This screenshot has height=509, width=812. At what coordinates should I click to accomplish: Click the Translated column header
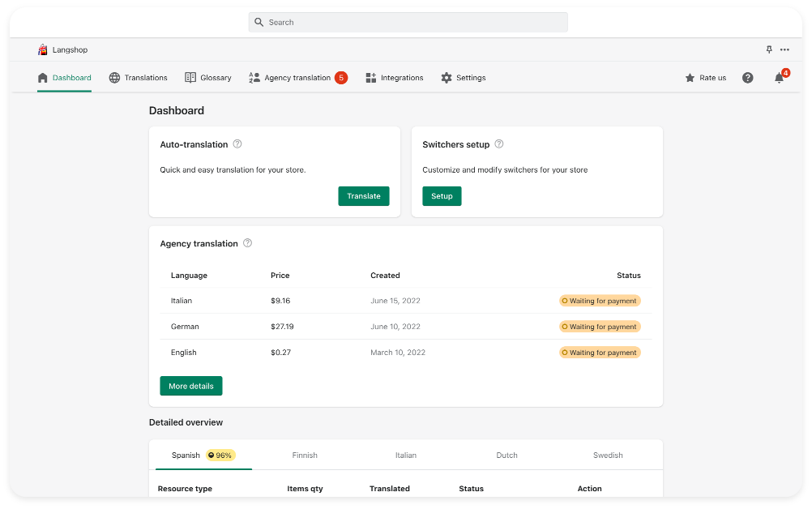(390, 488)
